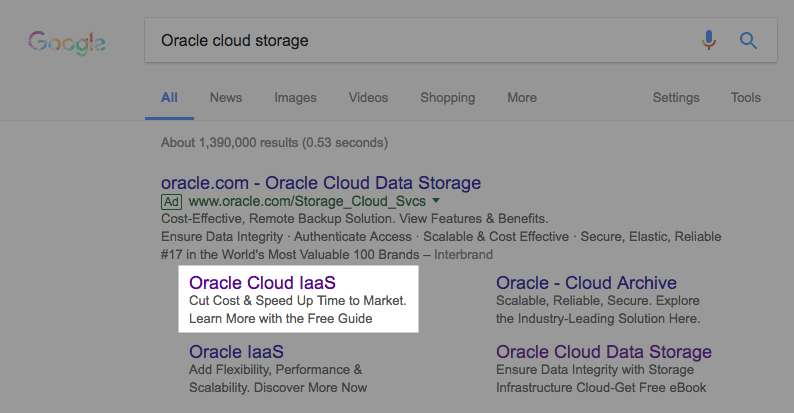Open the Oracle - Cloud Archive sitelink
Viewport: 794px width, 413px height.
586,283
